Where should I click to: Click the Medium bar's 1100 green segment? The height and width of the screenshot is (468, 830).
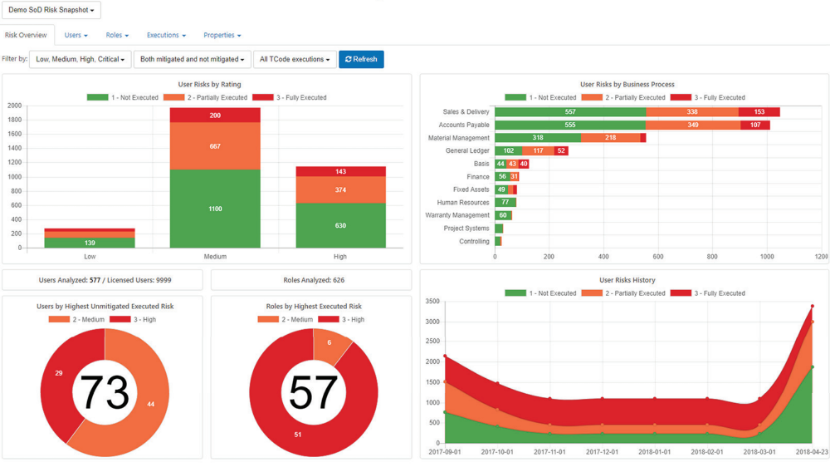click(x=215, y=209)
